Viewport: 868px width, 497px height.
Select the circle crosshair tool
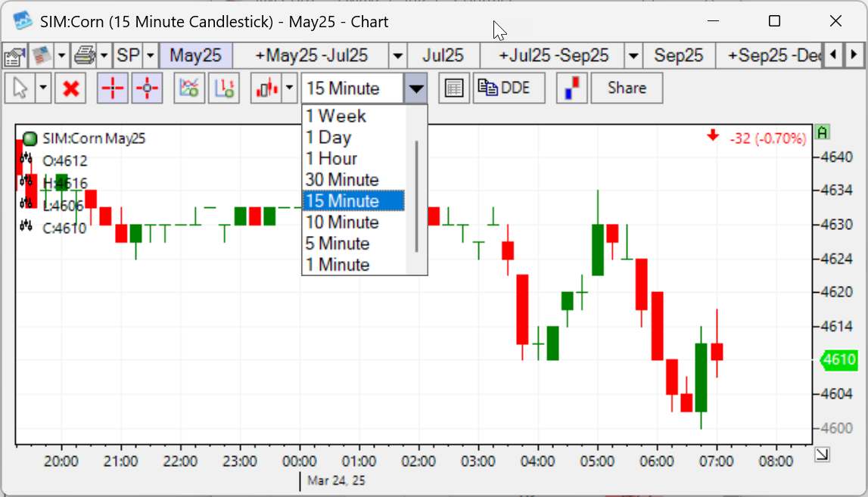tap(148, 88)
